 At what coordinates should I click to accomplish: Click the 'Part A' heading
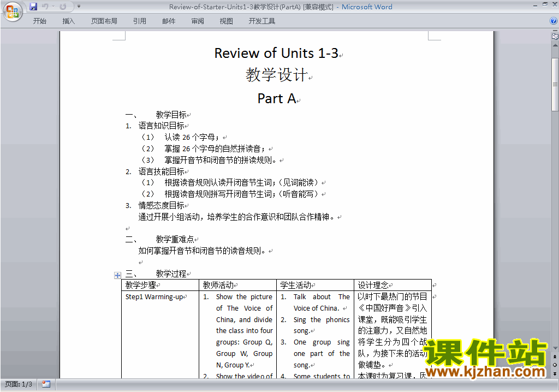coord(277,98)
